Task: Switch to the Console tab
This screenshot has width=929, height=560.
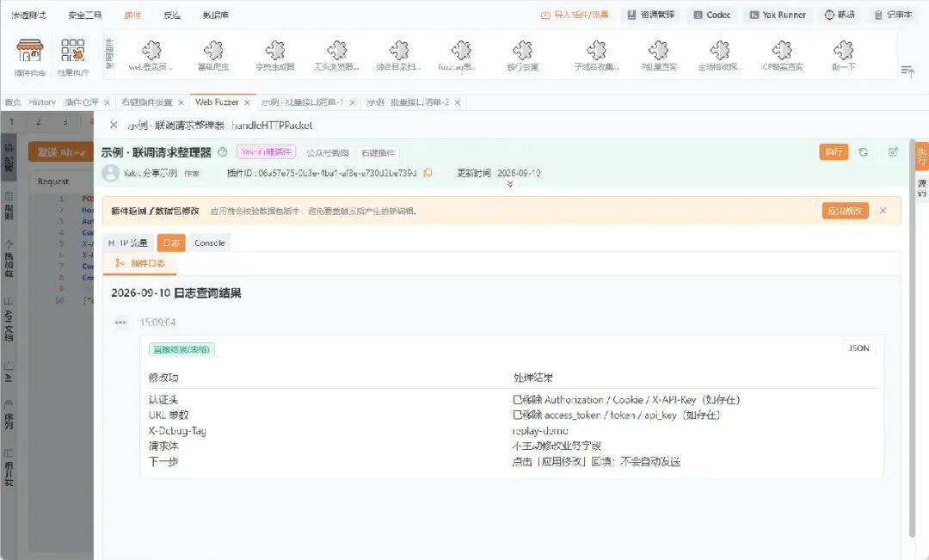Action: (210, 243)
